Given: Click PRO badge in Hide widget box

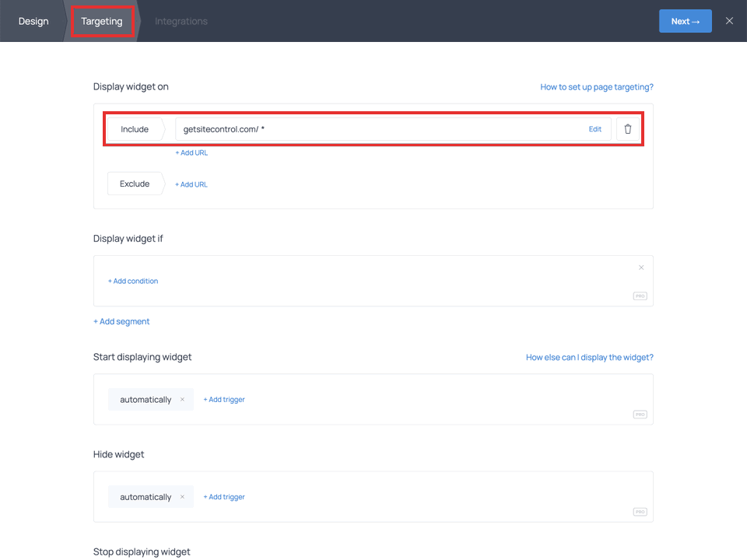Looking at the screenshot, I should [640, 512].
